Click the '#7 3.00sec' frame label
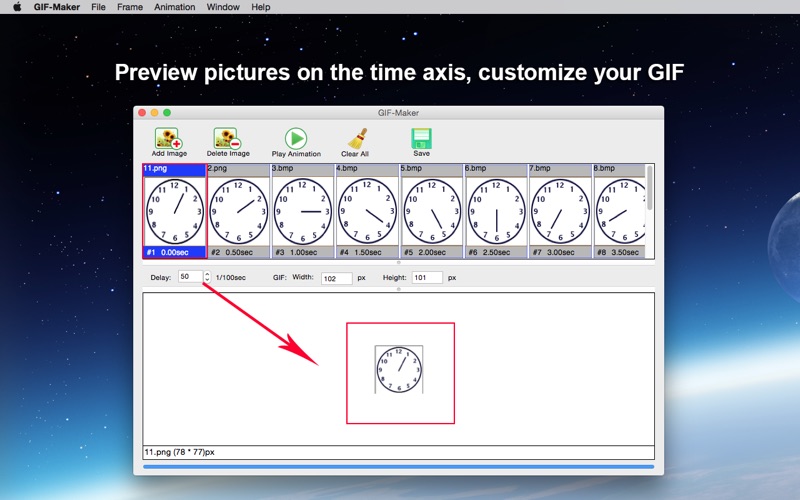The image size is (800, 500). coord(553,252)
